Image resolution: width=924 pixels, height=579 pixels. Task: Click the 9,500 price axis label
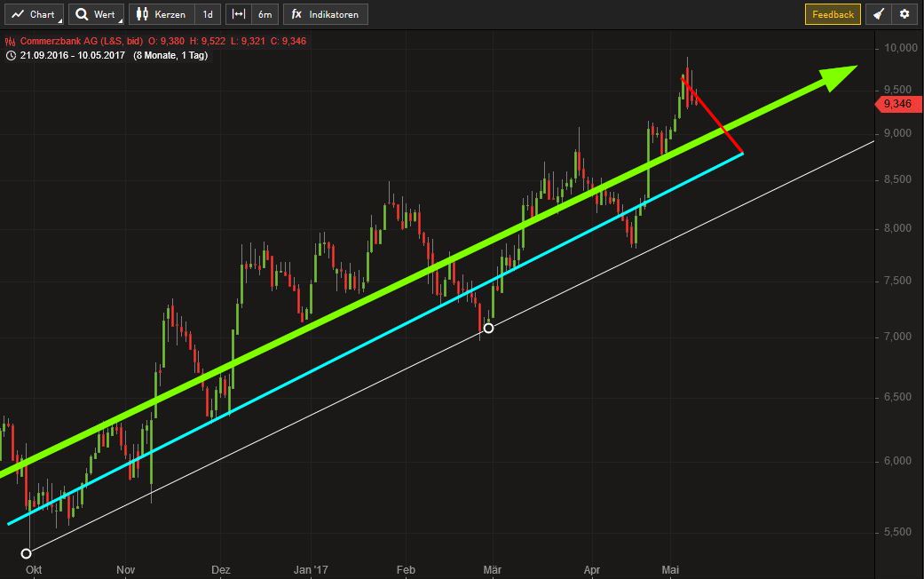click(x=896, y=90)
